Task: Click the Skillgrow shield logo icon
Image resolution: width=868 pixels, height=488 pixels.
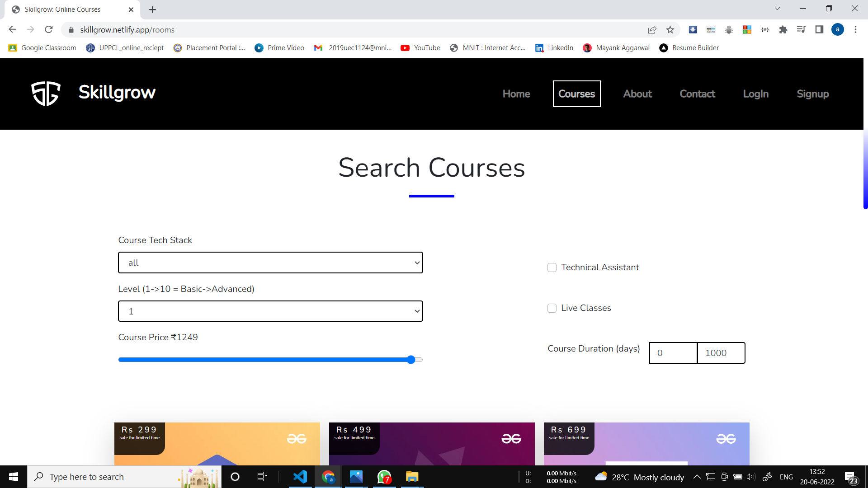Action: [46, 94]
